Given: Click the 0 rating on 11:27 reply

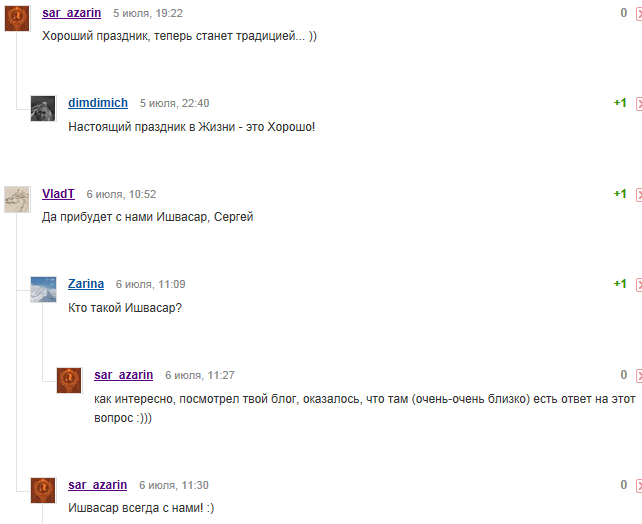Looking at the screenshot, I should 624,375.
